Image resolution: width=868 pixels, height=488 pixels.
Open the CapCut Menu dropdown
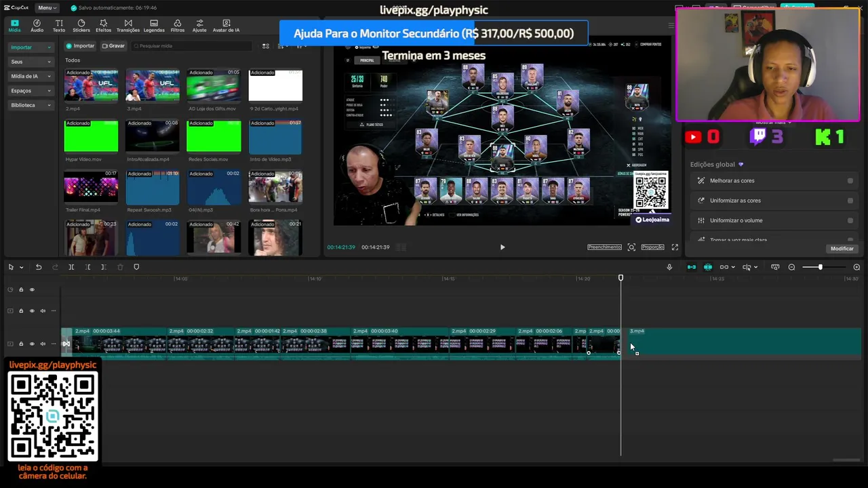(x=46, y=7)
